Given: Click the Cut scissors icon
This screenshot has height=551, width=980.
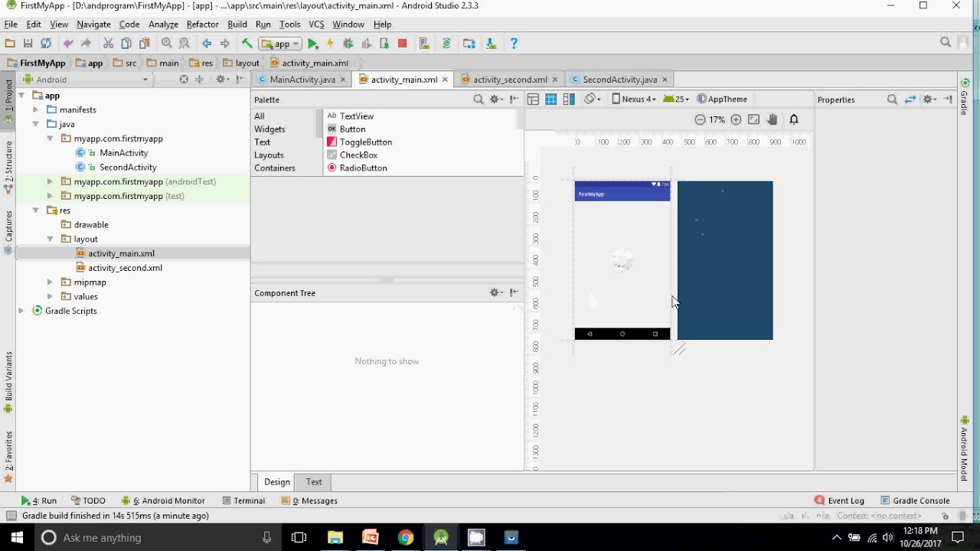Looking at the screenshot, I should coord(108,44).
